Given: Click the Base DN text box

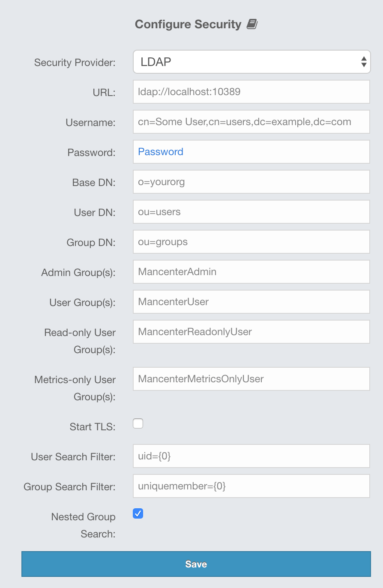Looking at the screenshot, I should pyautogui.click(x=251, y=182).
